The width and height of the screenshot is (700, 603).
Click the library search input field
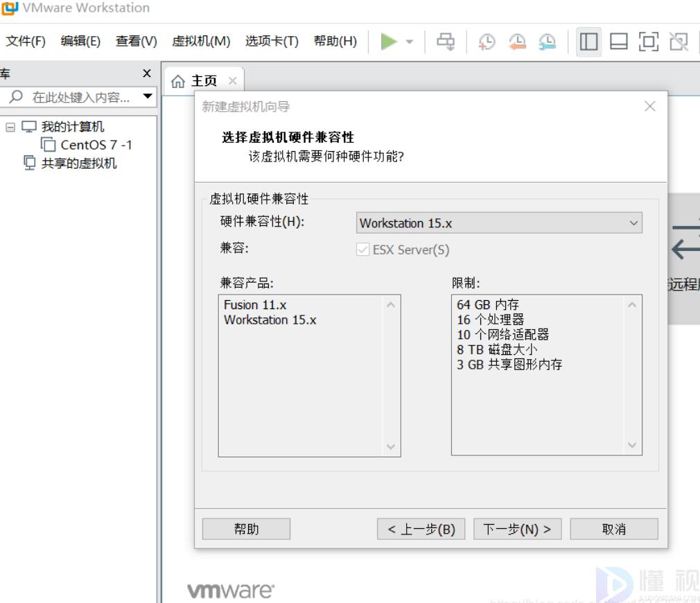[80, 97]
